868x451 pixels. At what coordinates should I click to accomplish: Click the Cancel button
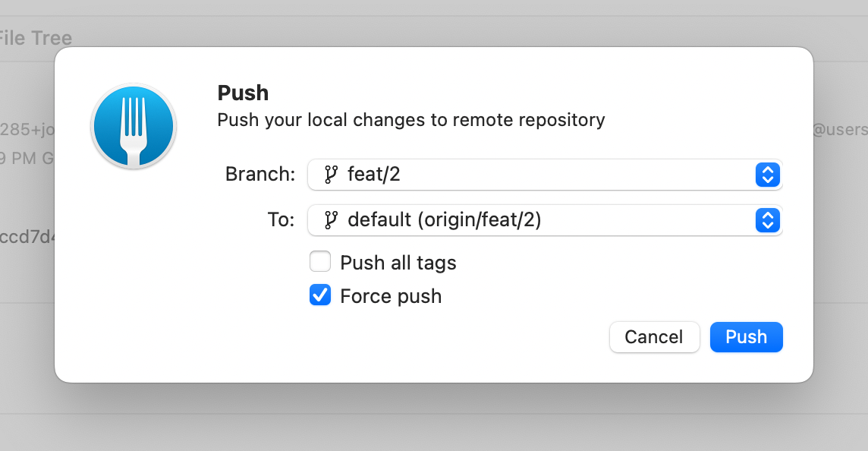pos(654,337)
